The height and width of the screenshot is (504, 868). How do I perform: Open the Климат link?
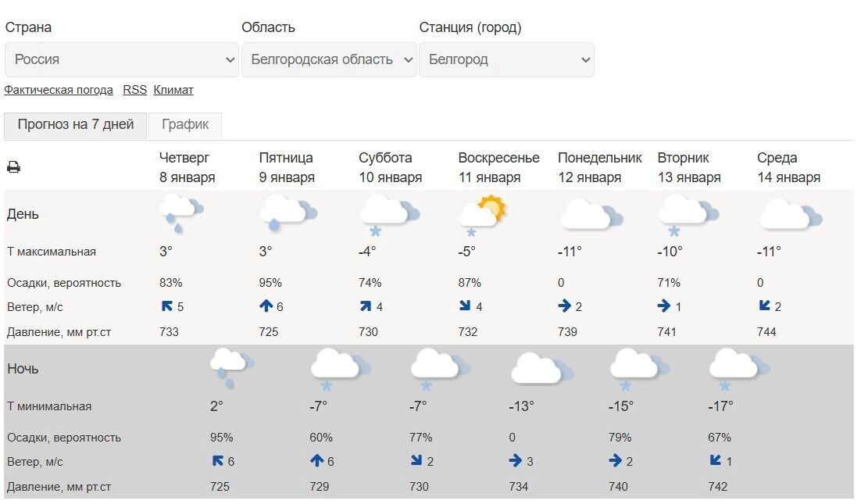click(x=173, y=90)
